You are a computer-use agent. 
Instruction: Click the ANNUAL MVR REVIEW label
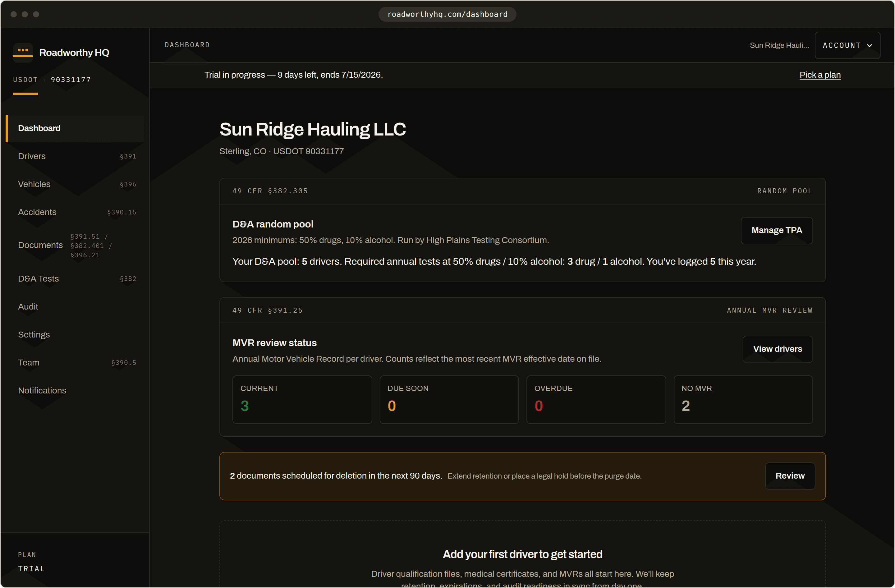(769, 310)
